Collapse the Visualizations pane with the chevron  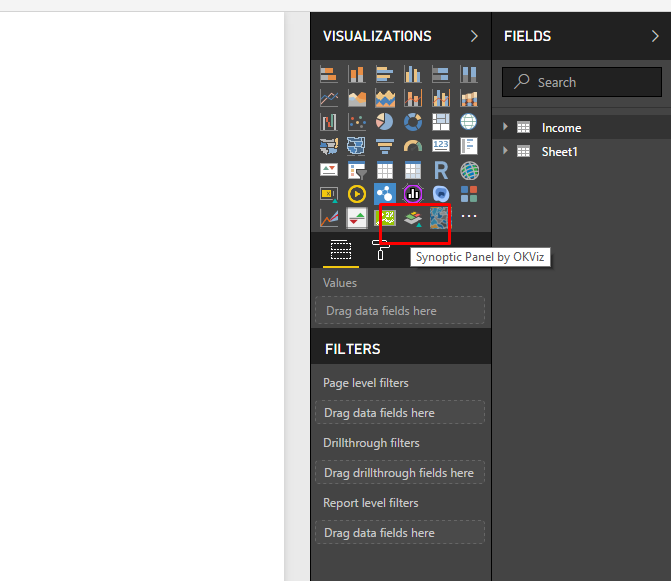click(474, 36)
